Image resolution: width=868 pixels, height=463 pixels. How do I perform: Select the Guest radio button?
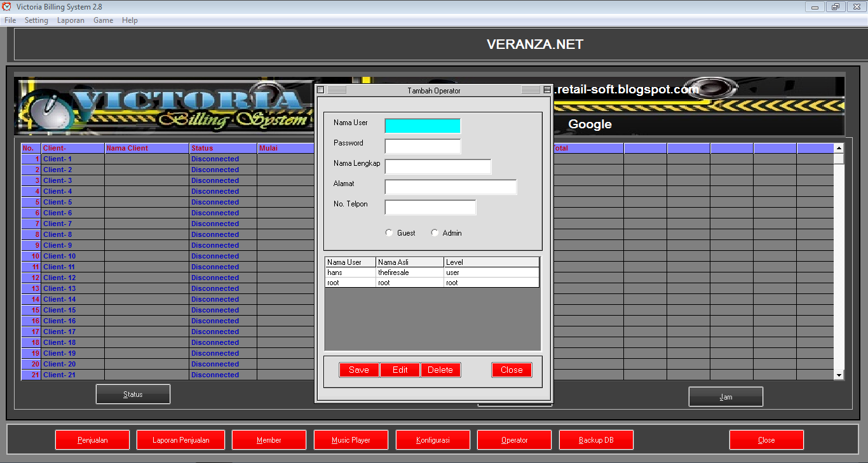coord(388,232)
